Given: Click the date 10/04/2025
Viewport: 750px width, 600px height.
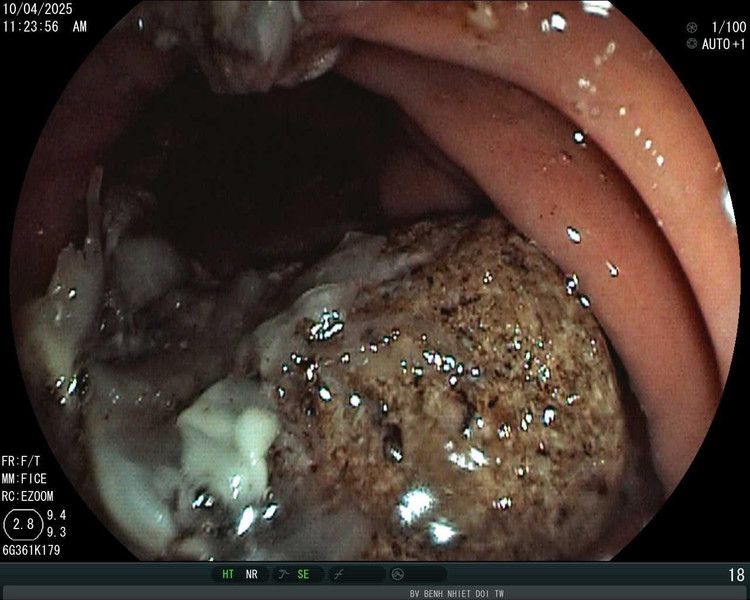Looking at the screenshot, I should [x=39, y=11].
